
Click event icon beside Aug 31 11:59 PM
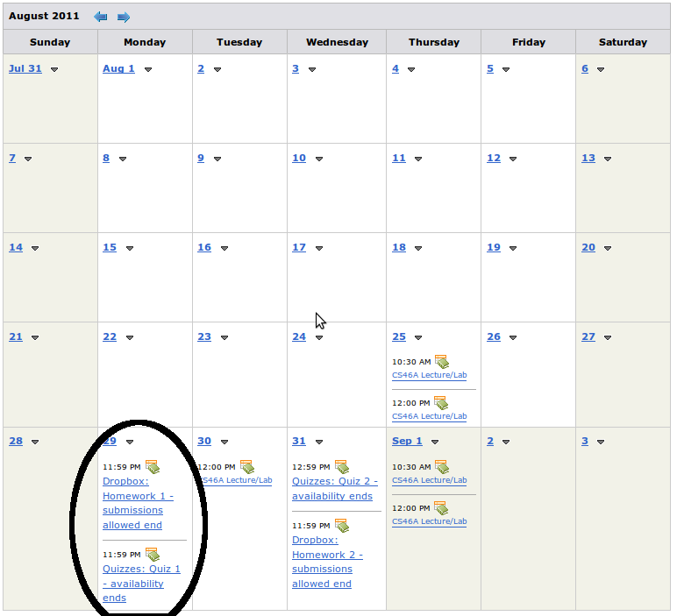coord(342,526)
